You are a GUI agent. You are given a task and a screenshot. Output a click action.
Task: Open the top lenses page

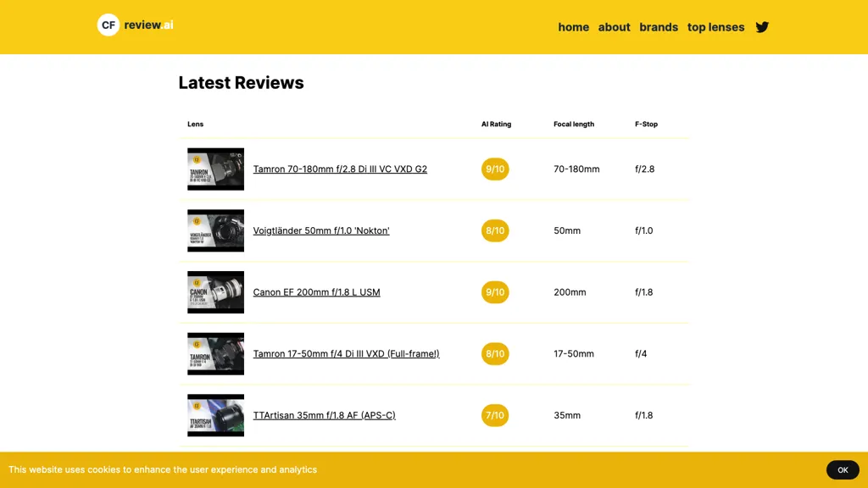tap(715, 27)
